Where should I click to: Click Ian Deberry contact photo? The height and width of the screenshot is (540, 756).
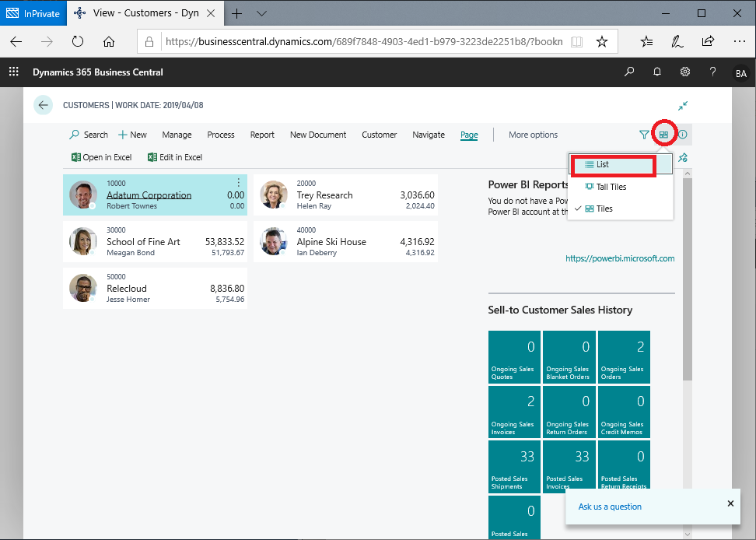click(273, 241)
